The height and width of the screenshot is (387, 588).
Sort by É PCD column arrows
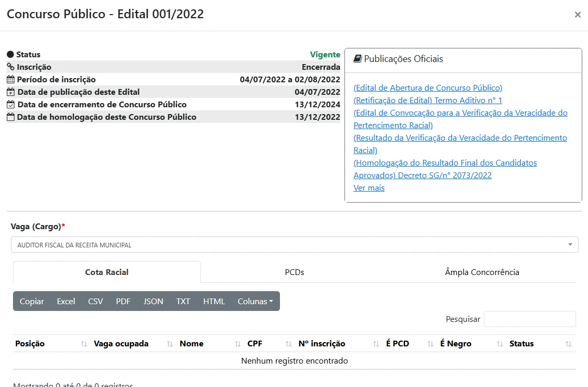(430, 344)
